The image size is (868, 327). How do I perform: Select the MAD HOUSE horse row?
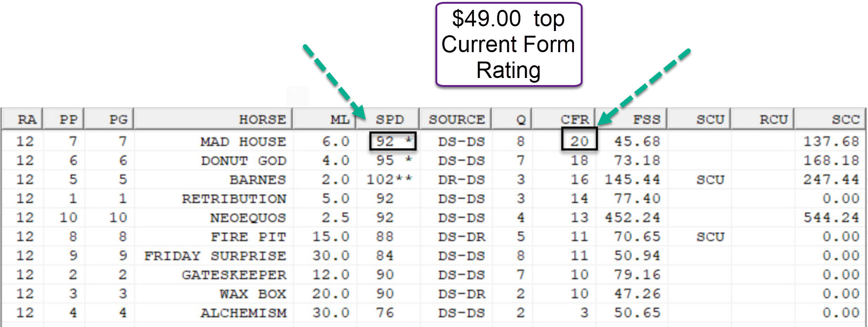click(x=243, y=141)
